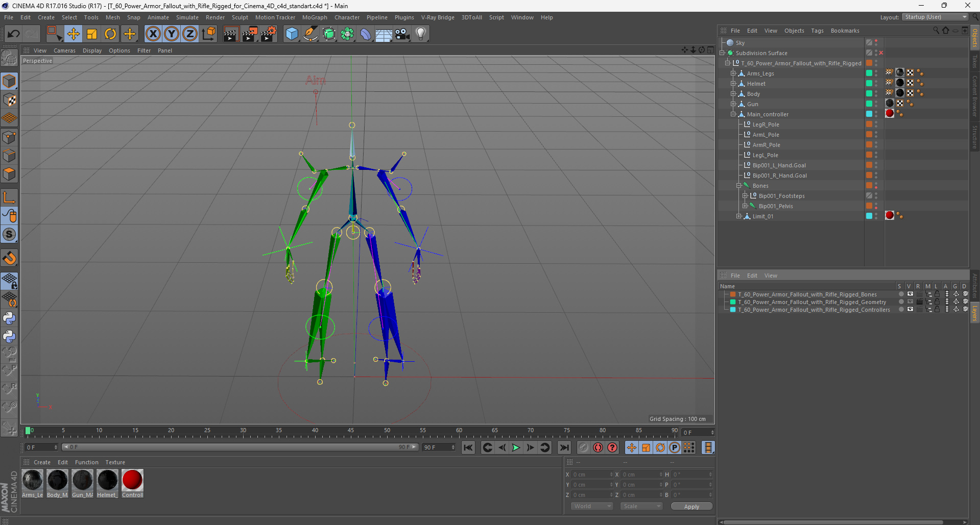Expand the Arms_Legs object
Viewport: 980px width, 525px height.
point(733,73)
